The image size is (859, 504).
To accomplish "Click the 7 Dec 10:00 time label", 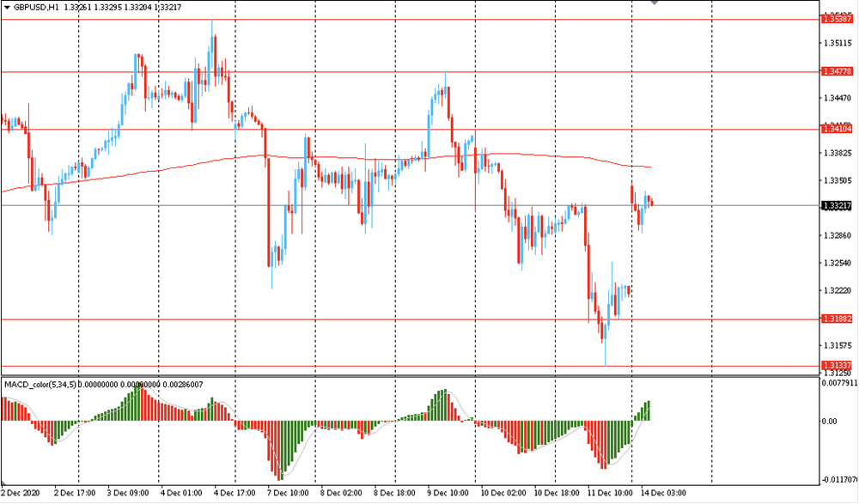I will pos(288,493).
